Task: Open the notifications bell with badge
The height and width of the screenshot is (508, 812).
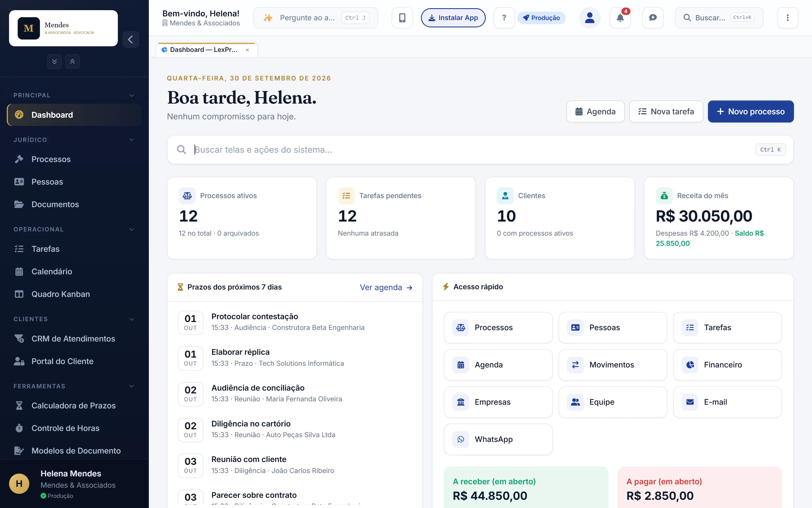Action: tap(620, 18)
